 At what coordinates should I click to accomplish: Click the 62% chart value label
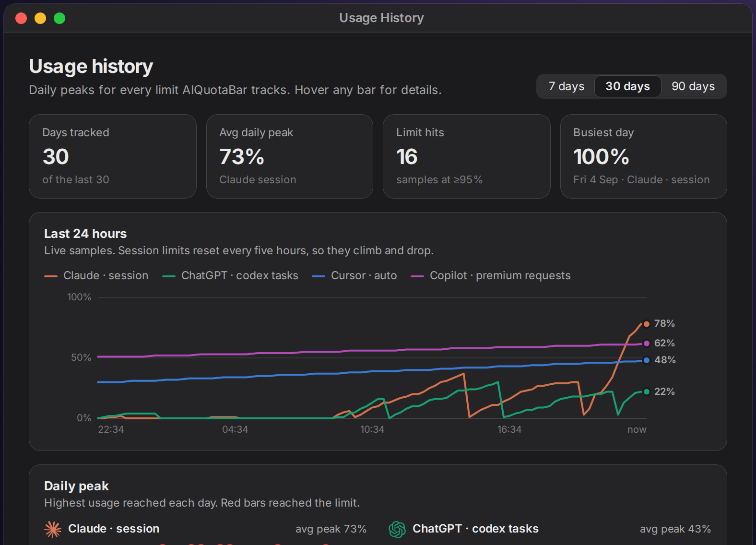[664, 343]
